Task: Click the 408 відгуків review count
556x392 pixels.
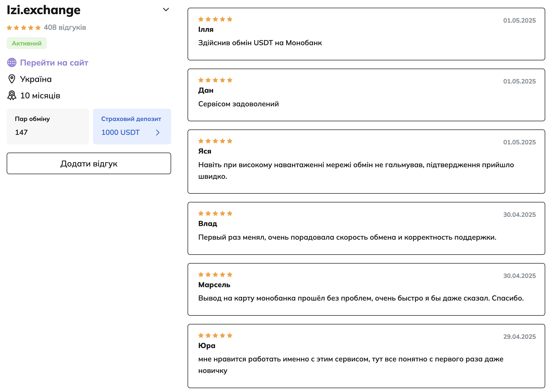Action: (x=65, y=27)
